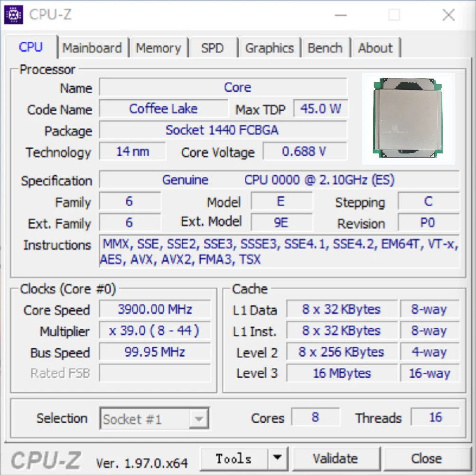This screenshot has width=476, height=475.
Task: Select the SPD tab
Action: pos(212,47)
